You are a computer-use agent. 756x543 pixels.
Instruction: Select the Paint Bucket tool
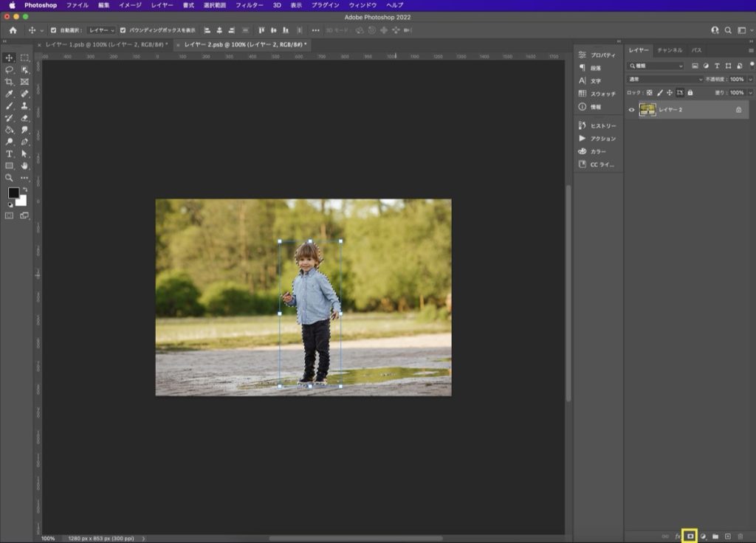9,130
